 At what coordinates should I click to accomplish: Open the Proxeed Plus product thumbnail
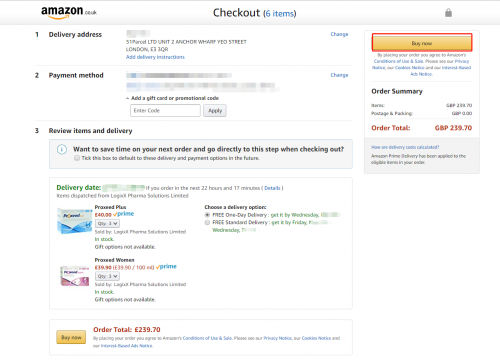74,220
